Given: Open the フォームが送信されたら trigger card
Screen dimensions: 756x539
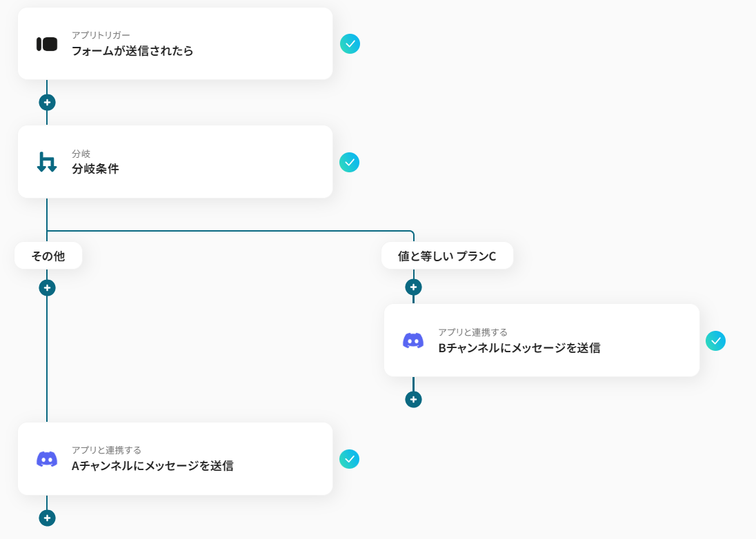Looking at the screenshot, I should click(x=175, y=43).
